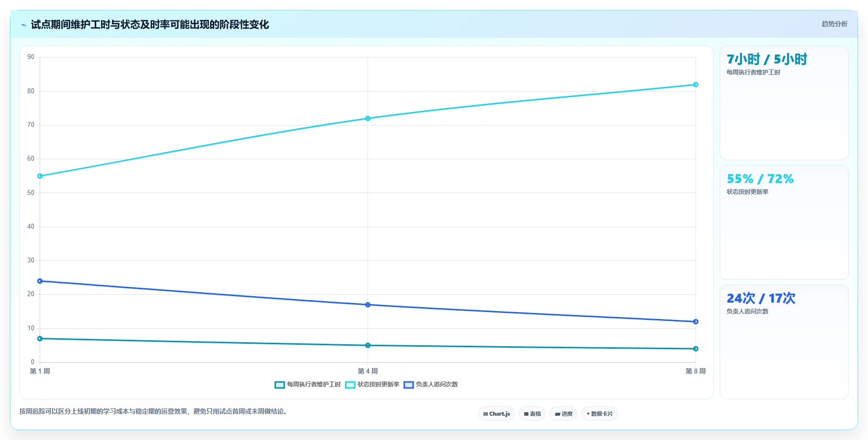Click the 状态按时更新率 data point at 第 1 周

pos(40,176)
